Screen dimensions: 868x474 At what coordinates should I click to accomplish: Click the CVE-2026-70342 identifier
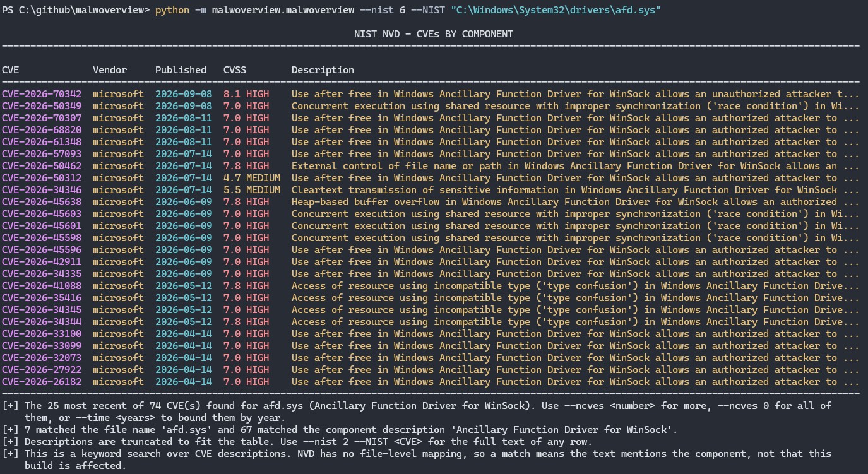point(42,94)
